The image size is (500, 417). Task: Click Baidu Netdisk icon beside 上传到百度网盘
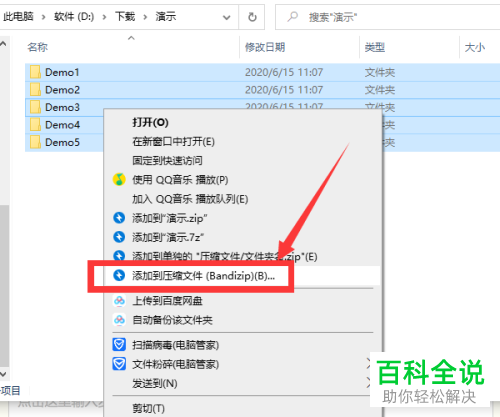[x=119, y=301]
